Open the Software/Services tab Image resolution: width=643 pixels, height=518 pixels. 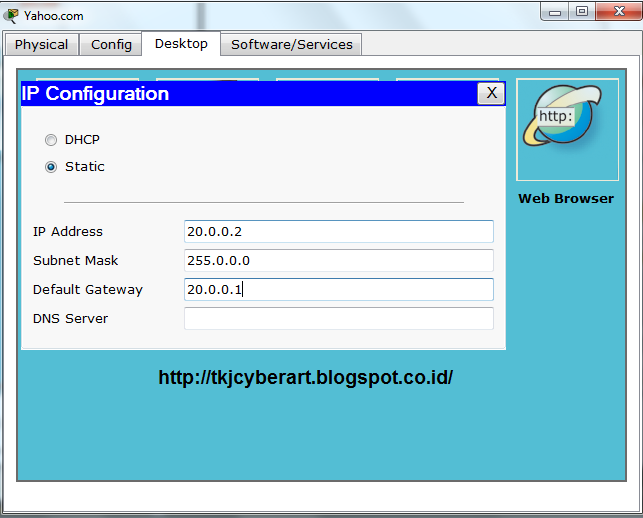(292, 44)
